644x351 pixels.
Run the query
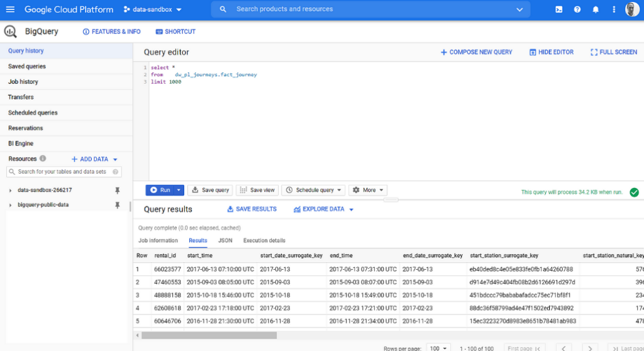click(160, 190)
